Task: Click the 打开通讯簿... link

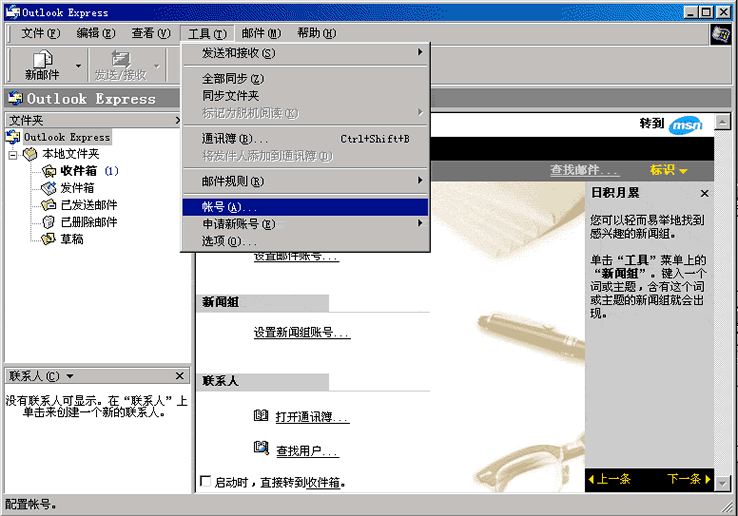Action: coord(312,417)
